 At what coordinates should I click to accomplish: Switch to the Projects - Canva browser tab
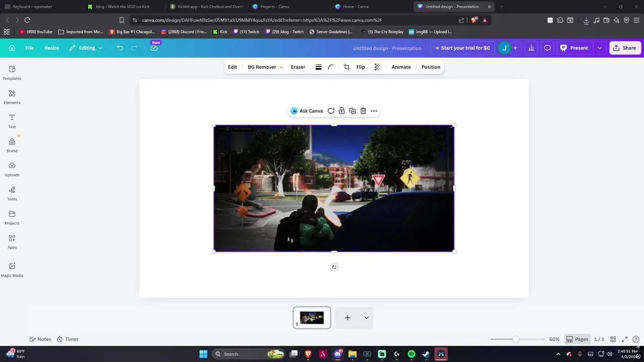288,7
